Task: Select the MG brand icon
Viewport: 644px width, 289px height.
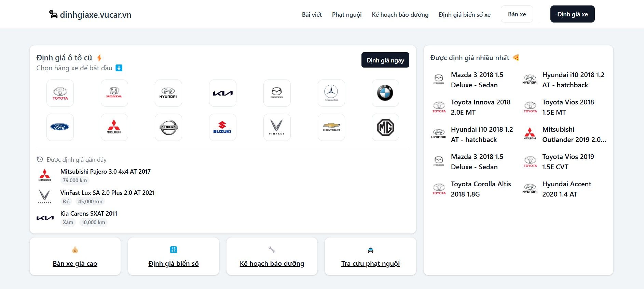Action: pos(385,127)
